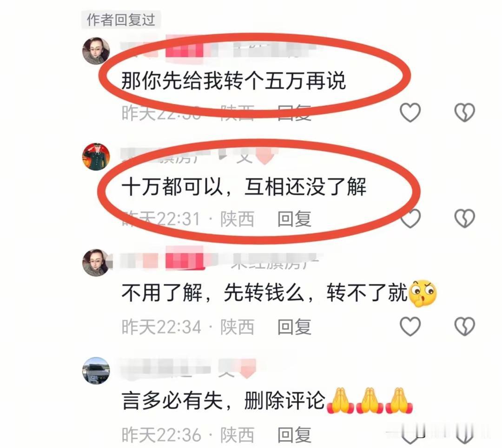Open the car avatar on last comment
This screenshot has width=502, height=448.
tap(96, 370)
